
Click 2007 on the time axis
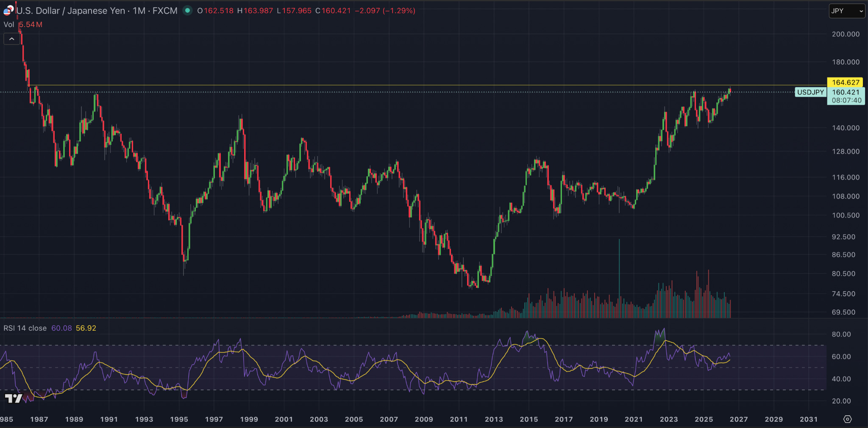click(x=389, y=419)
